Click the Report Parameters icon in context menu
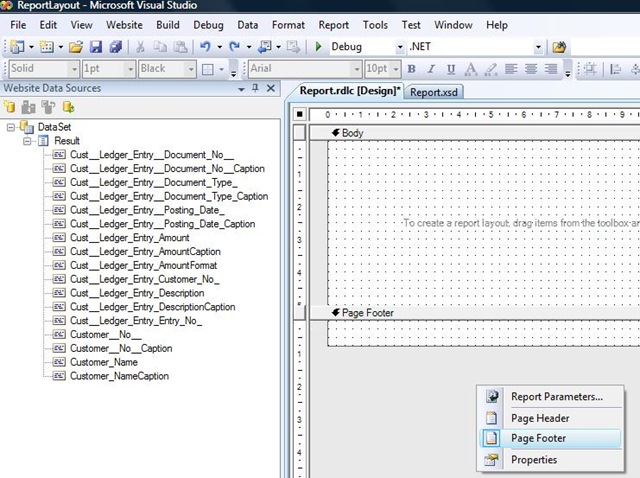Image resolution: width=640 pixels, height=478 pixels. click(491, 397)
